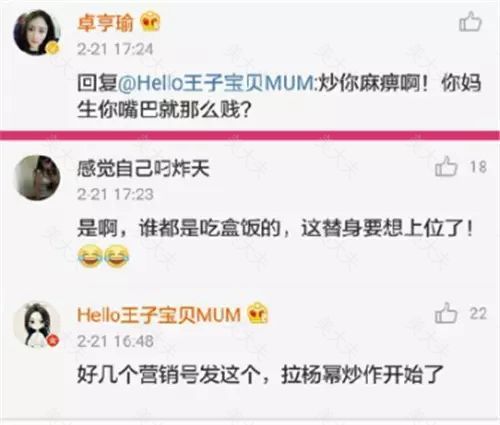The image size is (500, 425).
Task: Open 卓亨瑜's profile avatar
Action: pos(37,32)
